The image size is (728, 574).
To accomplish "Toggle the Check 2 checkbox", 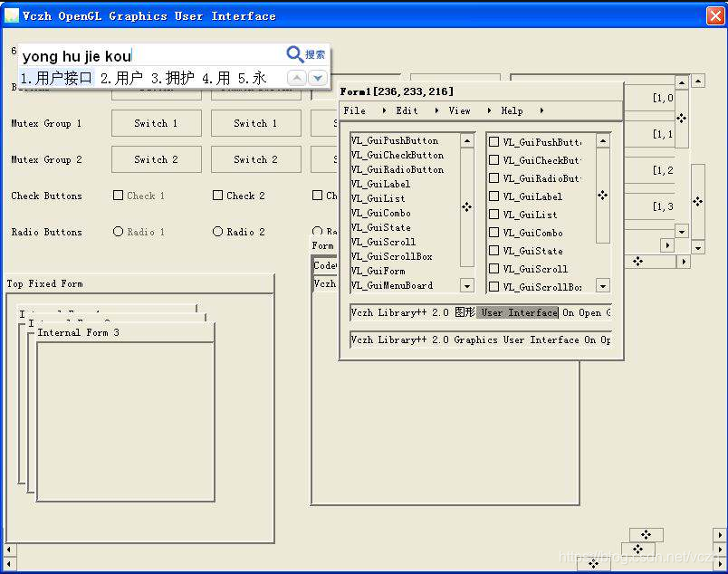I will click(217, 195).
